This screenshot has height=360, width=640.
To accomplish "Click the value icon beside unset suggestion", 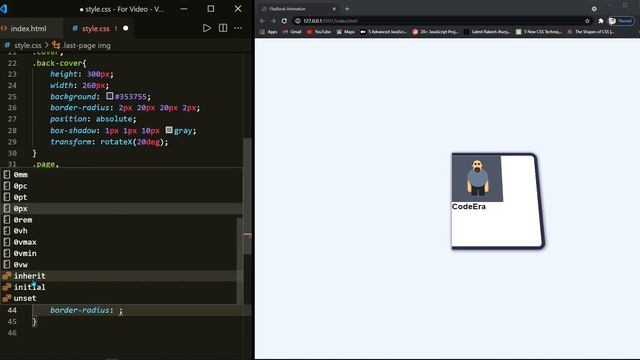I will coord(7,298).
